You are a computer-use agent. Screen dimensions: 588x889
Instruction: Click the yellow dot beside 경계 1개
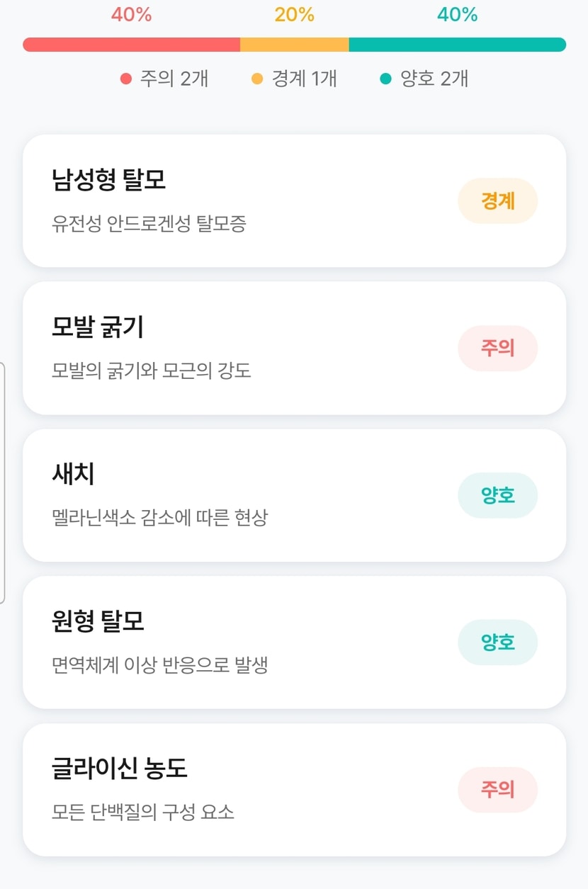point(257,79)
